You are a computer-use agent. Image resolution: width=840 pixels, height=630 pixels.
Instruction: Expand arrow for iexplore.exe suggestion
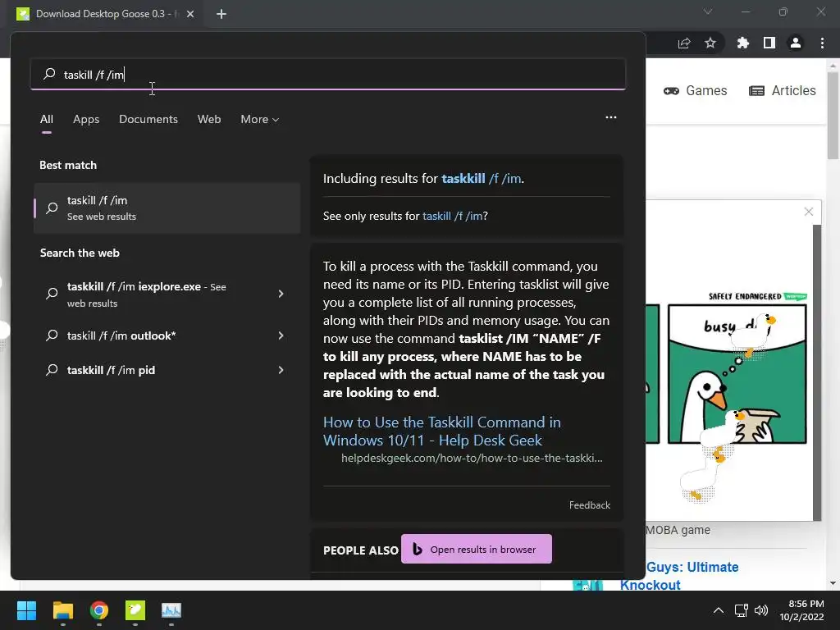pos(281,294)
